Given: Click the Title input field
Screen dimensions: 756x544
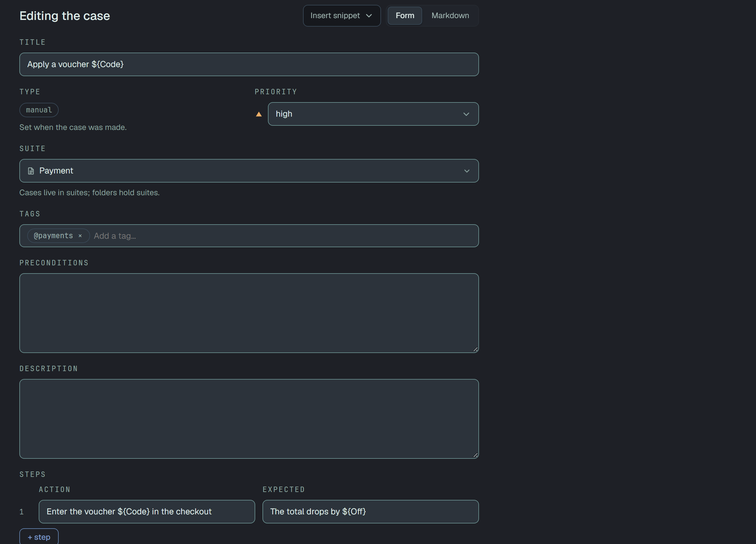Looking at the screenshot, I should pos(249,64).
